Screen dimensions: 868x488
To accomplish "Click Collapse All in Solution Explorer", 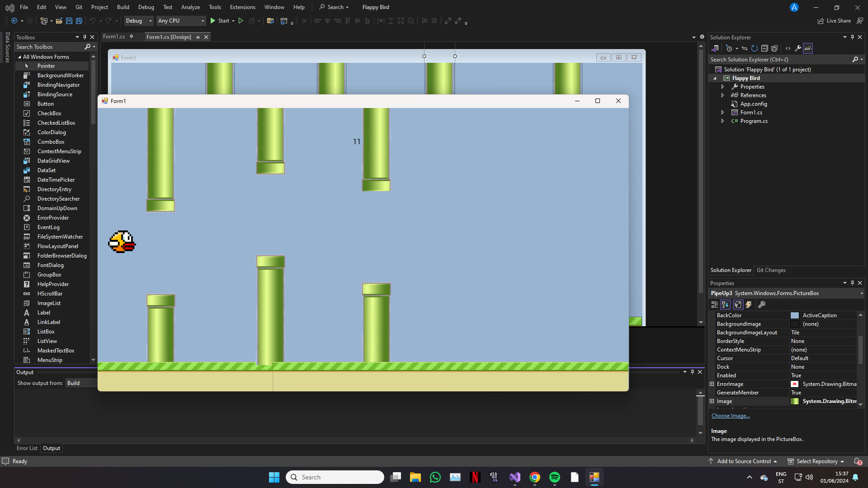I will [x=764, y=48].
